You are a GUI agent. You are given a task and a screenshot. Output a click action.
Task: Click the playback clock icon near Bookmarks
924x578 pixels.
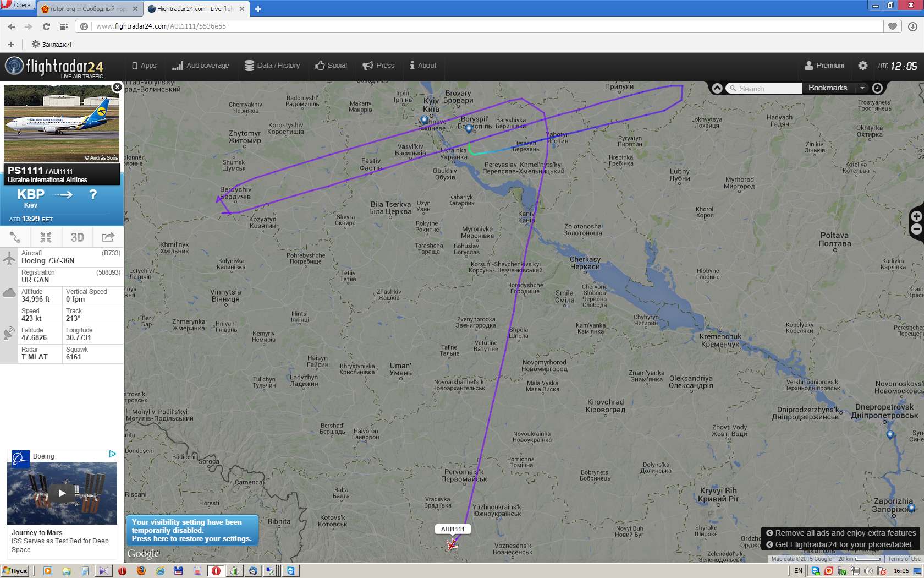point(878,88)
